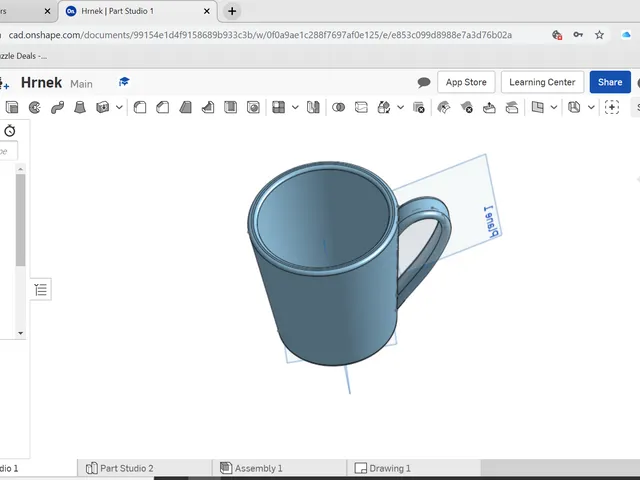Select the Delete face tool
This screenshot has width=640, height=480.
[x=467, y=107]
